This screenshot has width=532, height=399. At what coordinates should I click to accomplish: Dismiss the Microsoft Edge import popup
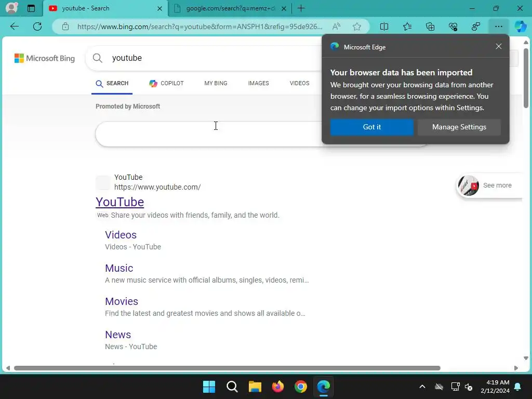[x=498, y=46]
